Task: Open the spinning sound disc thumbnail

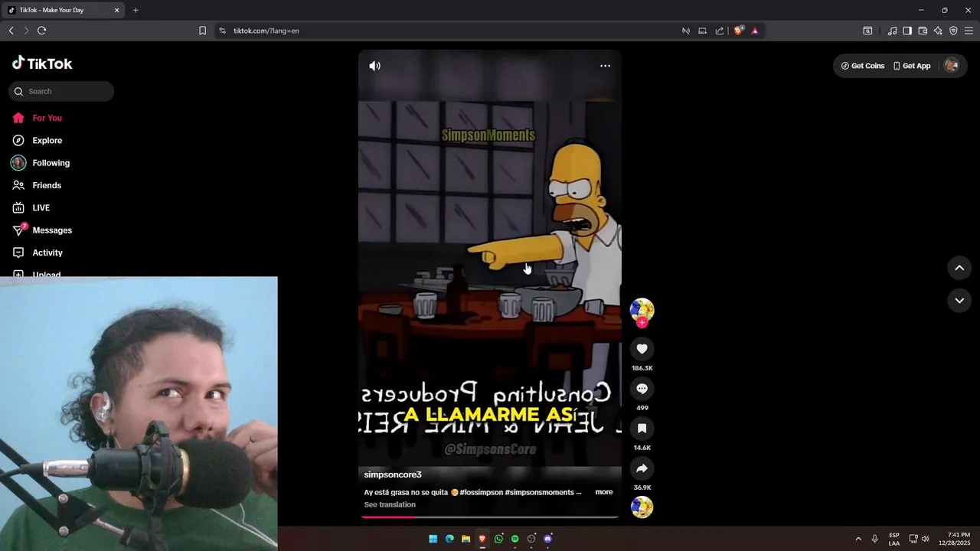Action: click(x=642, y=507)
